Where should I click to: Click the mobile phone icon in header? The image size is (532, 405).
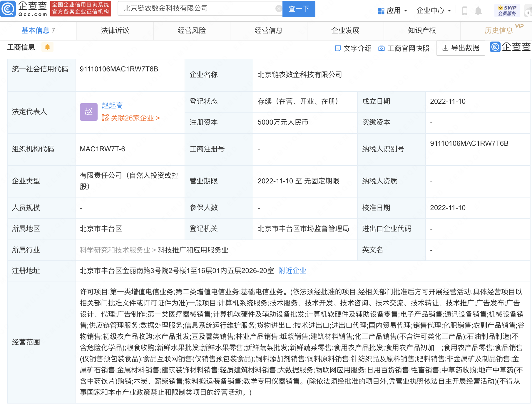[465, 11]
